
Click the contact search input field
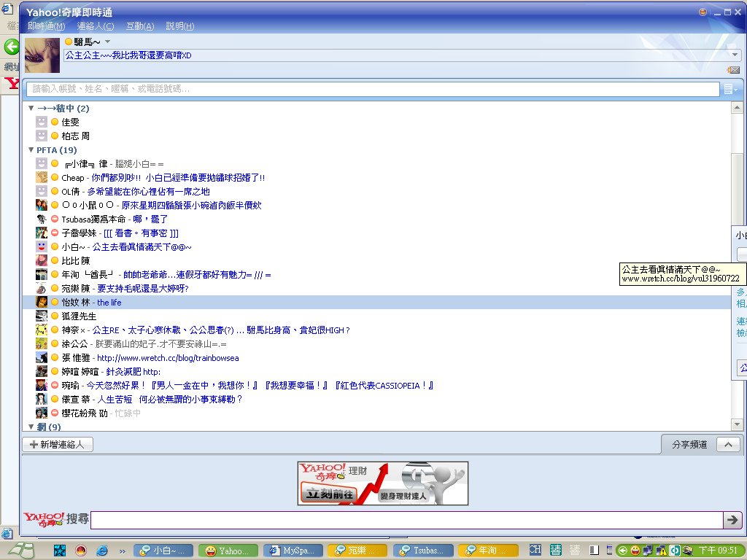373,88
